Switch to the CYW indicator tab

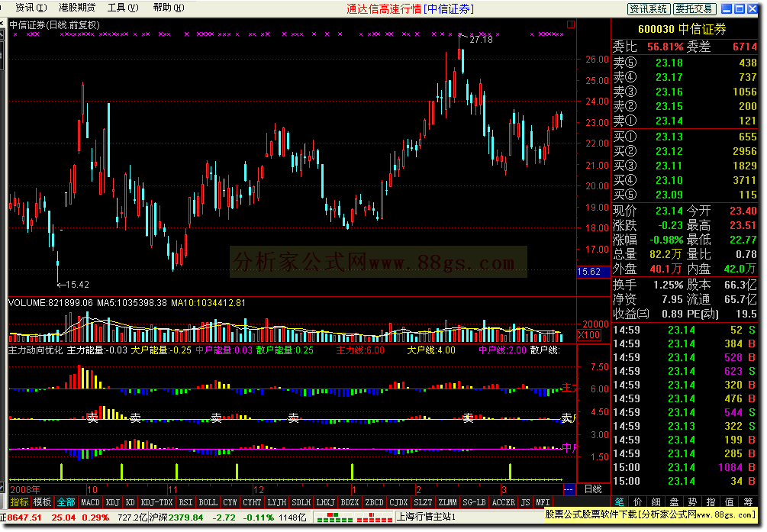(230, 502)
